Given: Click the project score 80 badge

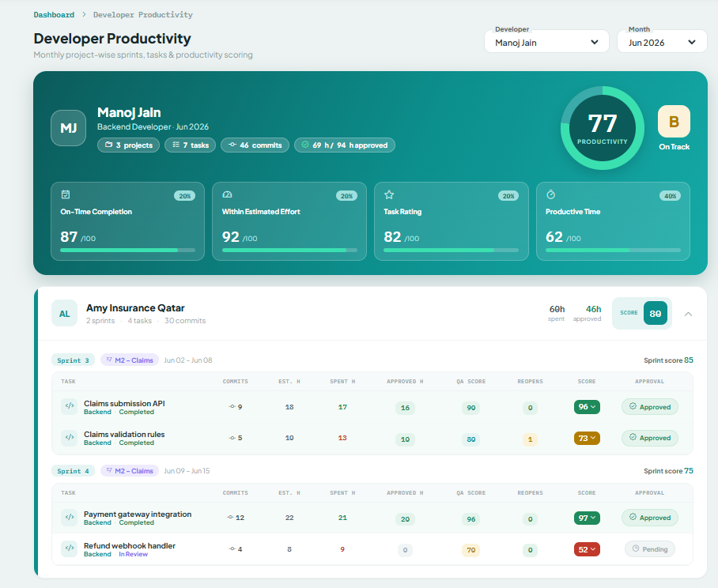Looking at the screenshot, I should [656, 314].
